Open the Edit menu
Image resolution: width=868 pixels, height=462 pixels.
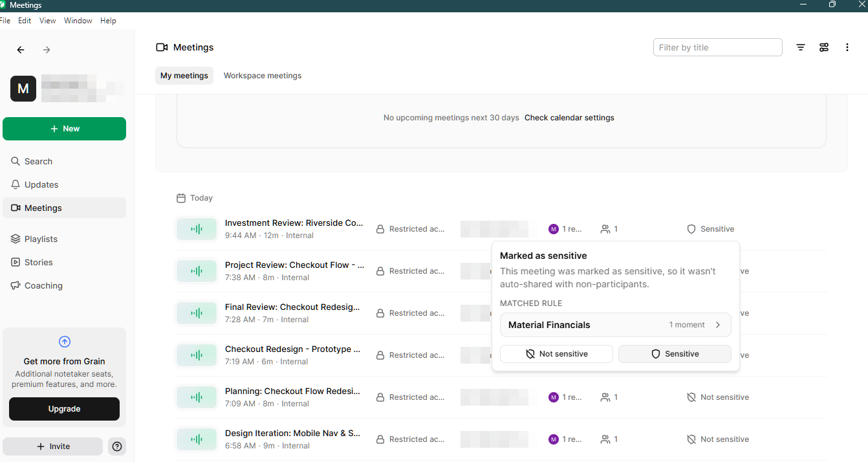click(x=25, y=21)
